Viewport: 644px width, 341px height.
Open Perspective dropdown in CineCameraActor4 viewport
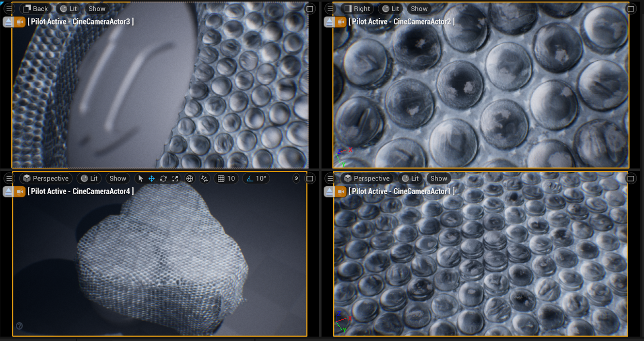[x=46, y=178]
